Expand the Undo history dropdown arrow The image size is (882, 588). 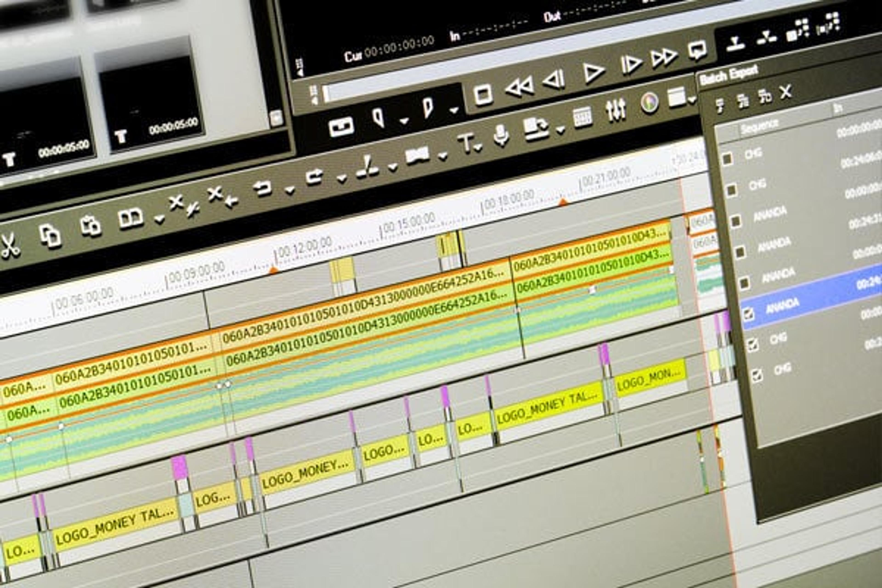(x=289, y=190)
